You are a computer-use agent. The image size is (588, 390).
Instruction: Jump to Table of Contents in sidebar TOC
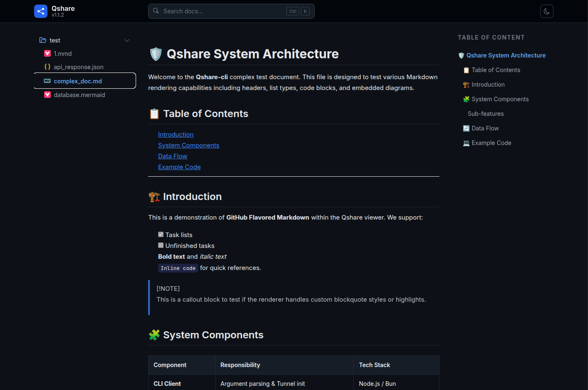[492, 70]
